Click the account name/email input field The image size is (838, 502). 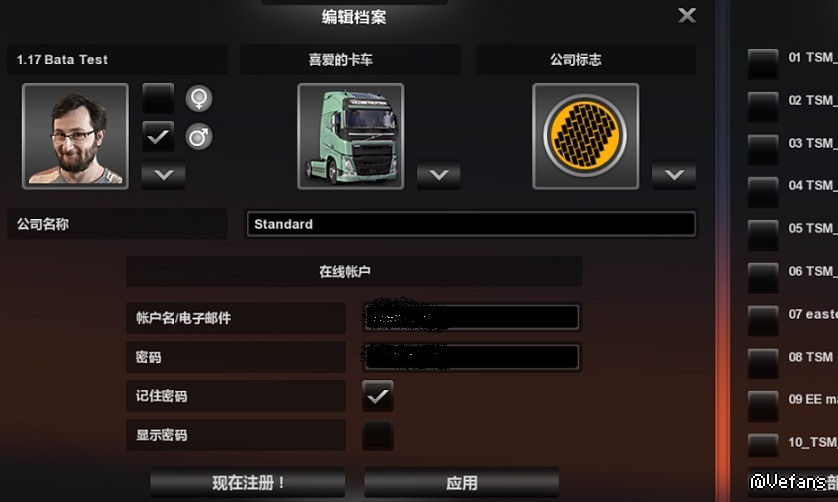[471, 318]
